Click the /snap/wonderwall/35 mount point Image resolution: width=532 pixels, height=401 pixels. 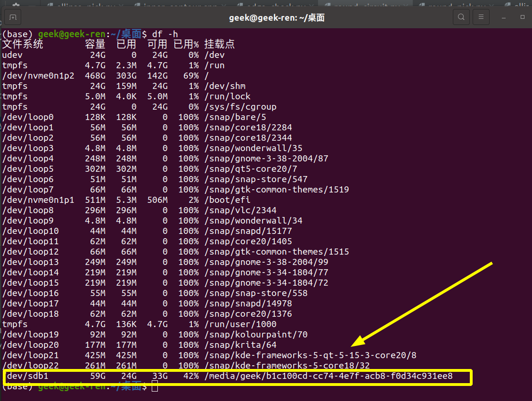tap(254, 148)
